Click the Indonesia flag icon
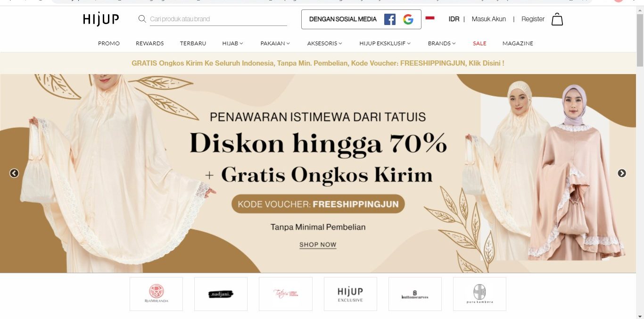 click(x=429, y=18)
